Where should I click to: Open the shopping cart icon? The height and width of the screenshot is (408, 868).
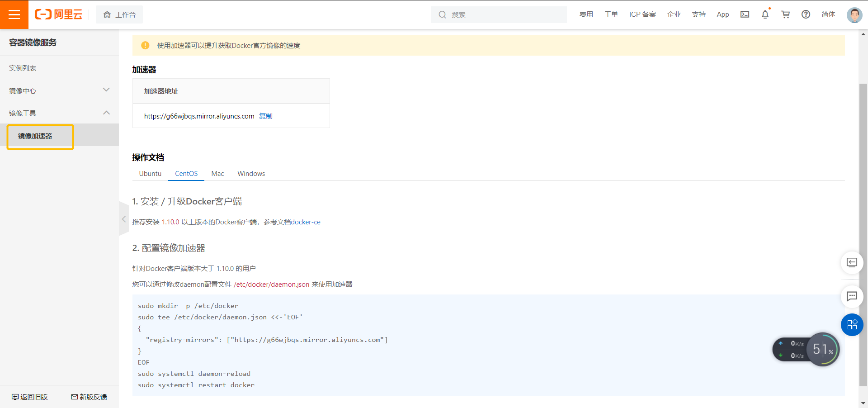[x=786, y=14]
